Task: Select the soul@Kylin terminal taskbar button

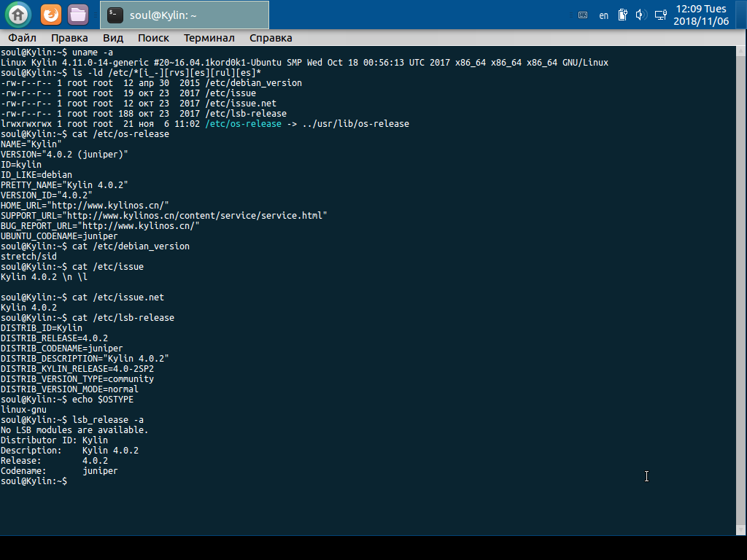Action: [185, 15]
